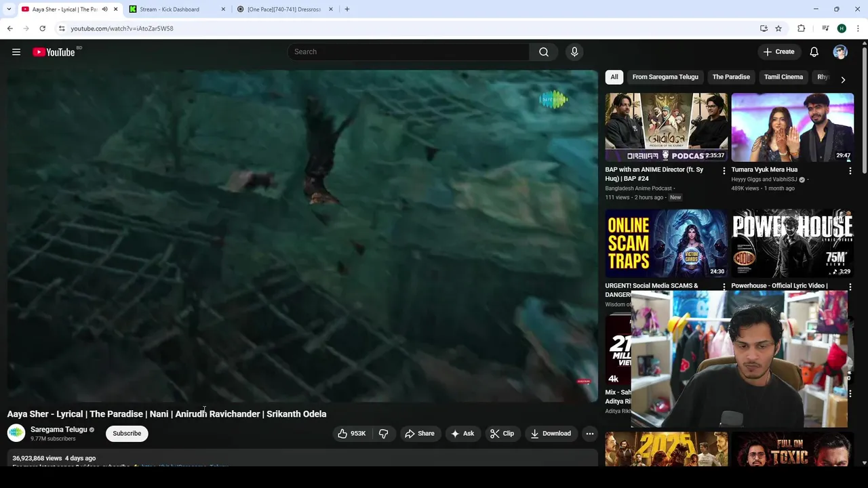Close the One Pace Dressrosa tab
The image size is (868, 488).
click(x=331, y=9)
